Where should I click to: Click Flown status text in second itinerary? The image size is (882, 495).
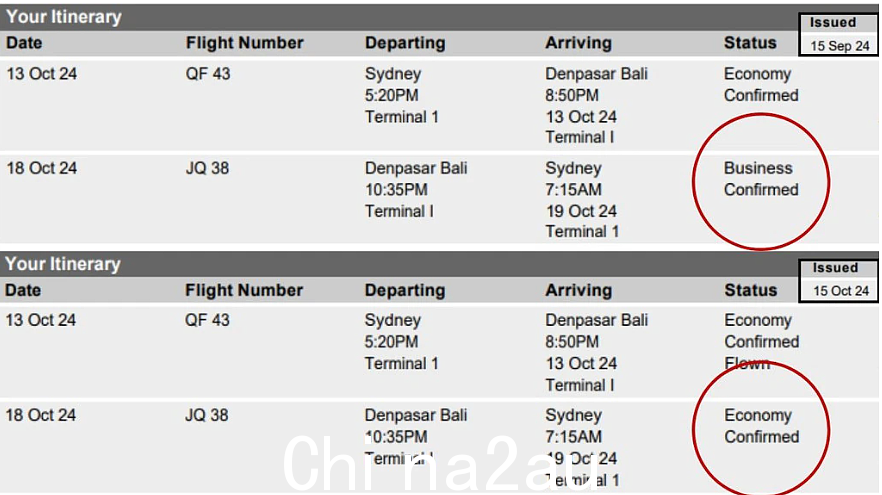tap(747, 363)
